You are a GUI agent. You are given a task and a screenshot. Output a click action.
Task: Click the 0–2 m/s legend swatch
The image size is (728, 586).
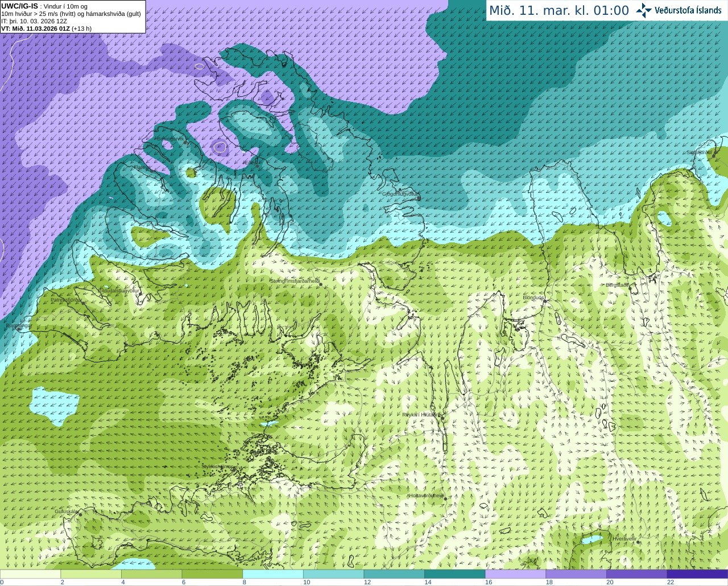30,574
